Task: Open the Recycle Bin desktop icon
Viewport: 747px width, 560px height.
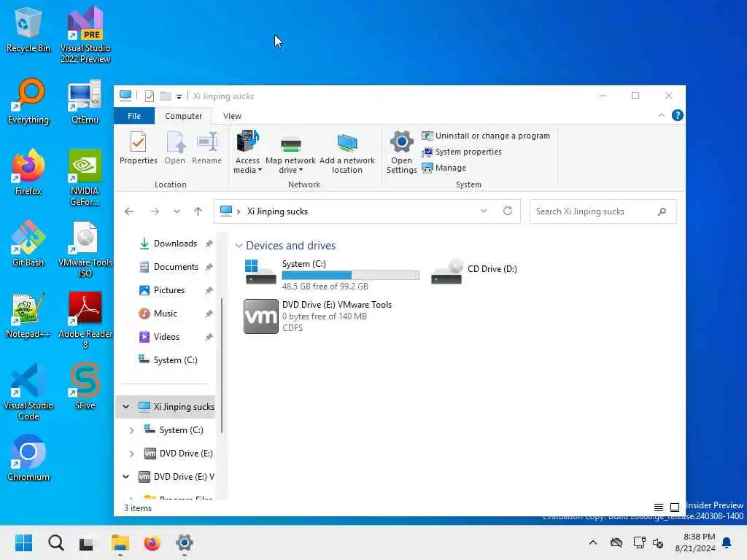Action: point(28,31)
